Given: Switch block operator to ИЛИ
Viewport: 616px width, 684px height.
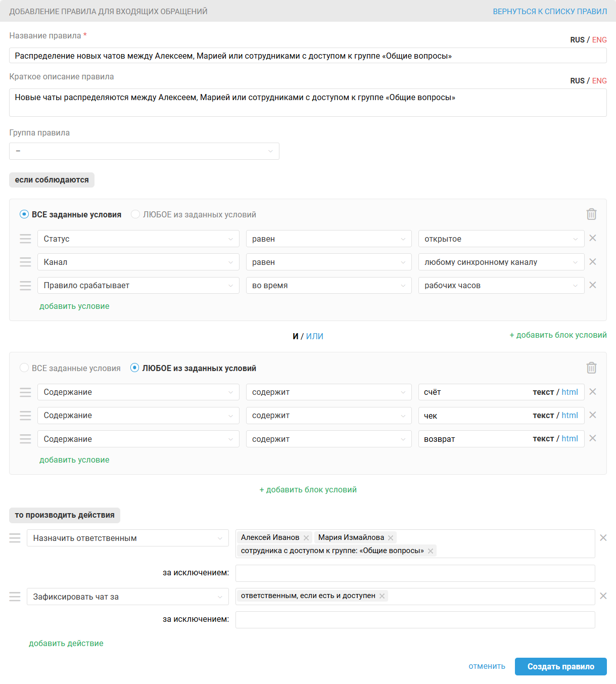Looking at the screenshot, I should click(314, 336).
